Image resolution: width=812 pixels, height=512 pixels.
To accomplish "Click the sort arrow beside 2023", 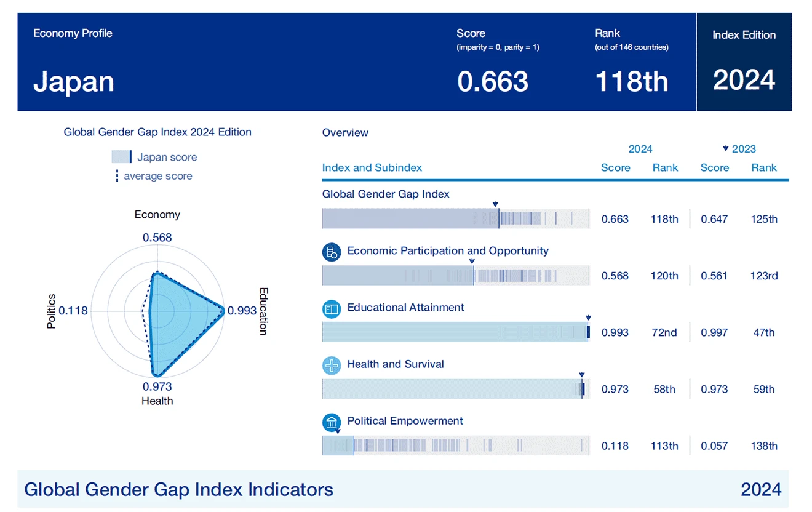I will tap(726, 148).
